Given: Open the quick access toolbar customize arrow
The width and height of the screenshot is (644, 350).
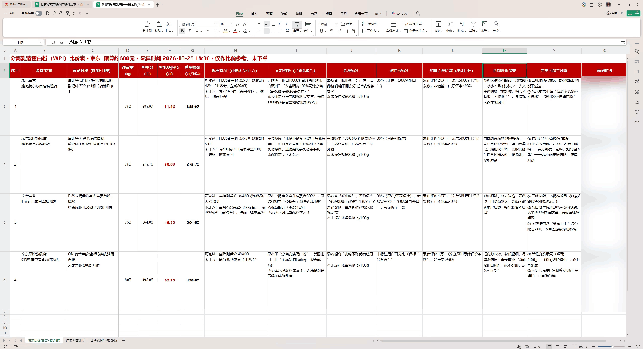Looking at the screenshot, I should point(87,14).
